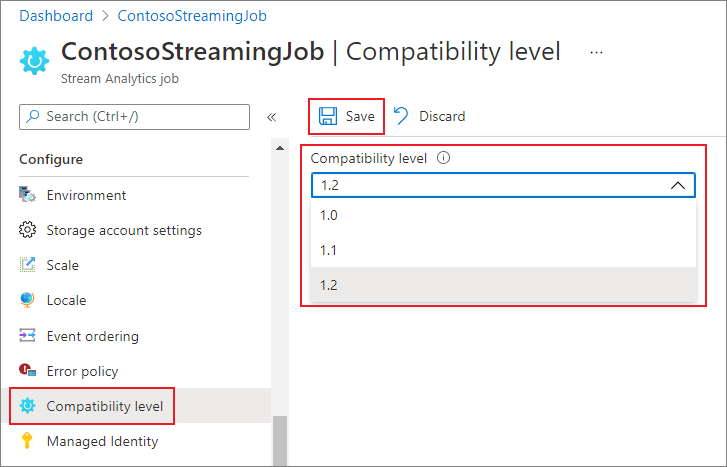Click the Locale globe icon
This screenshot has width=727, height=467.
coord(28,300)
